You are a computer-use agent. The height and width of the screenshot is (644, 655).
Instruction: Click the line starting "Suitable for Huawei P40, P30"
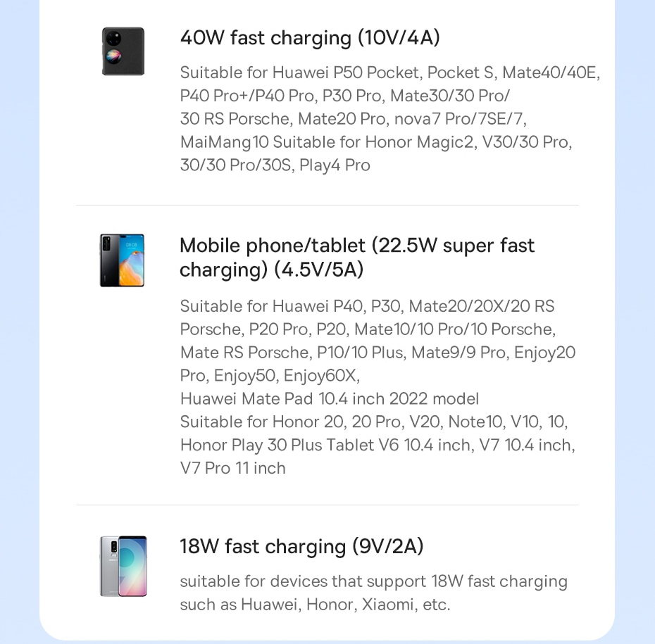pos(367,306)
